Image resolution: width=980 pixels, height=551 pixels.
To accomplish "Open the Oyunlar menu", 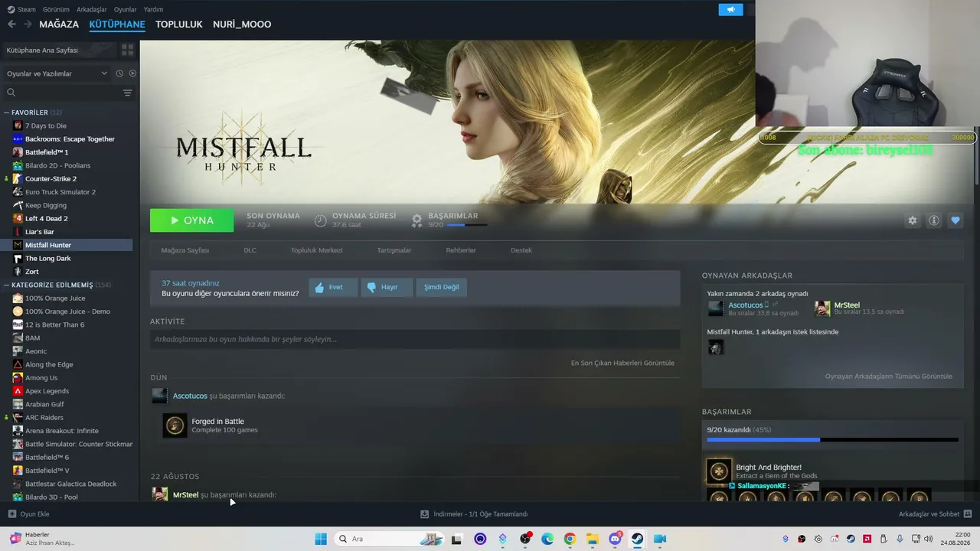I will (126, 10).
